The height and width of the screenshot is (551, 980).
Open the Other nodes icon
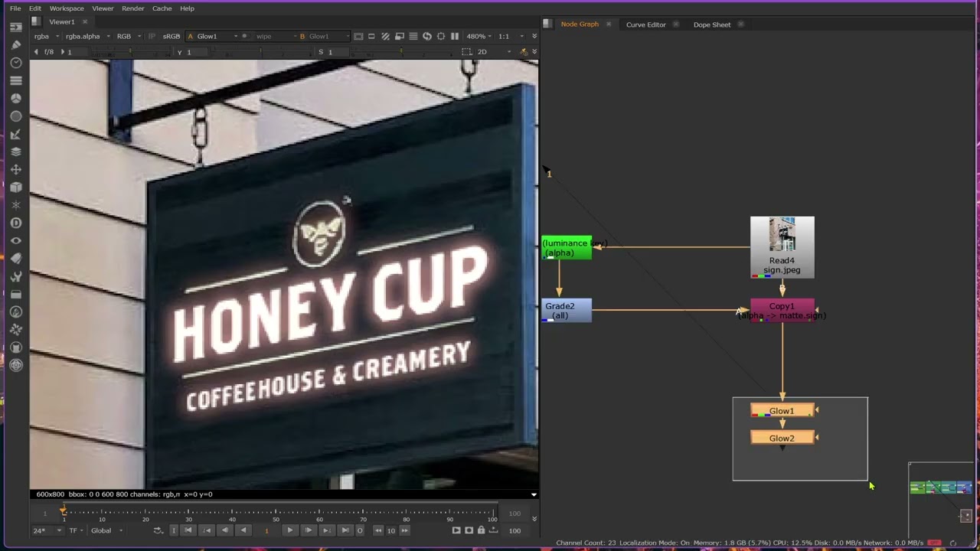15,294
